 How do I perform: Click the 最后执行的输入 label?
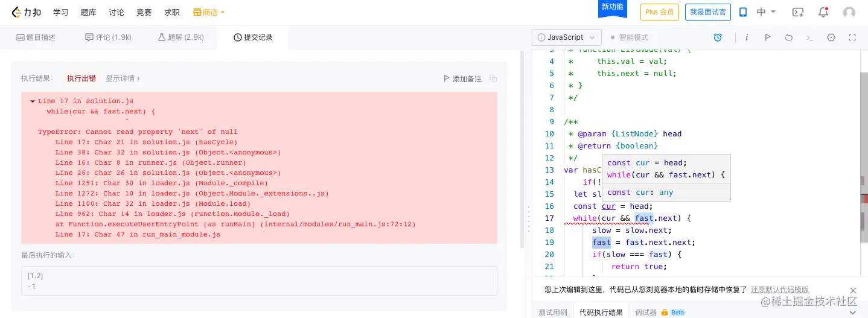pyautogui.click(x=48, y=255)
